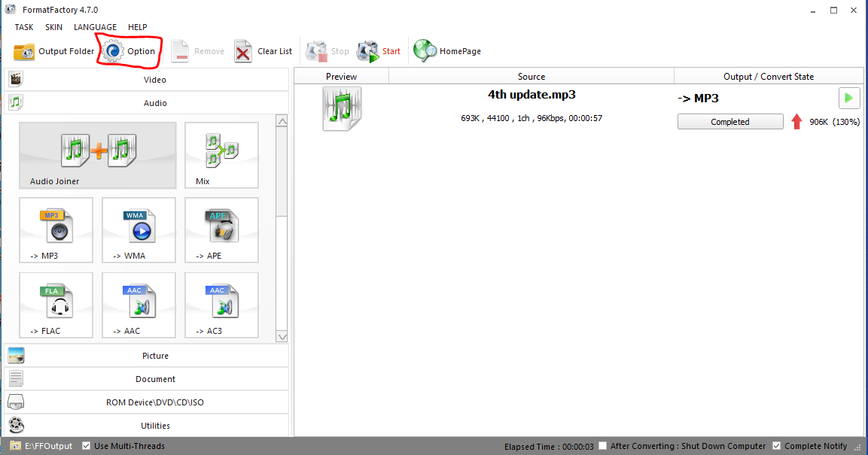Click the Elapsed Time status text
The image size is (868, 455).
pos(549,446)
